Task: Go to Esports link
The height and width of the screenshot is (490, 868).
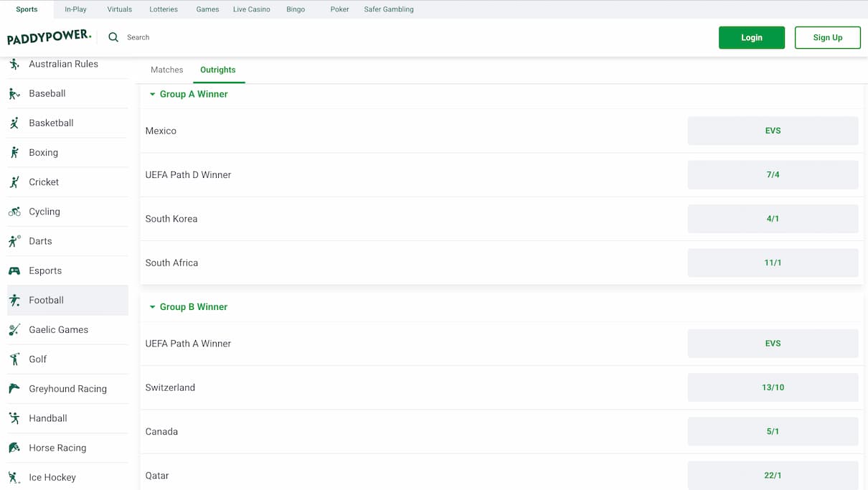Action: click(x=67, y=270)
